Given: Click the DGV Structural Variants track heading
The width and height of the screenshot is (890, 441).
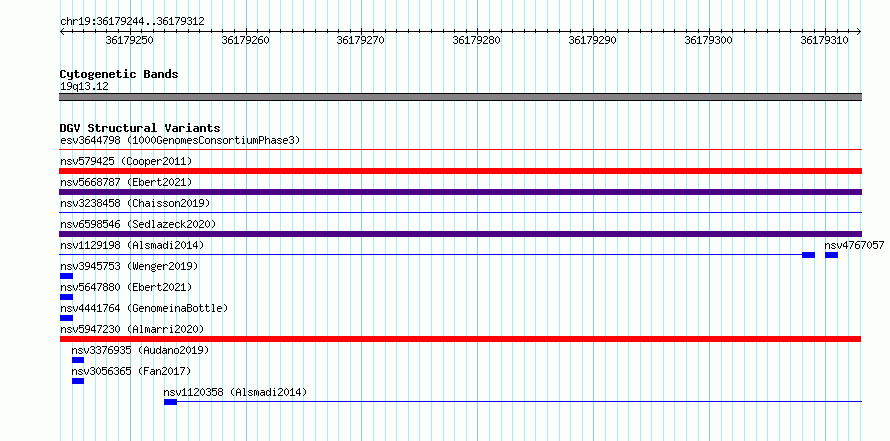Looking at the screenshot, I should 140,128.
